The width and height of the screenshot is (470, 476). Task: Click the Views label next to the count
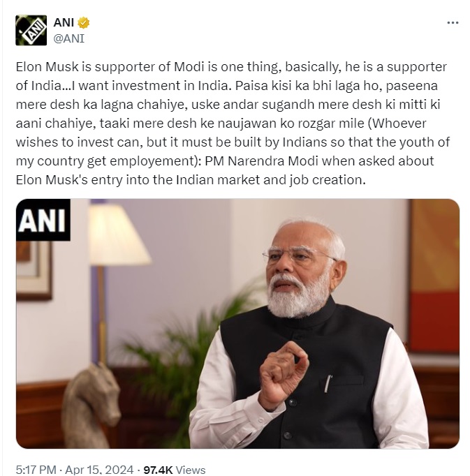[192, 469]
